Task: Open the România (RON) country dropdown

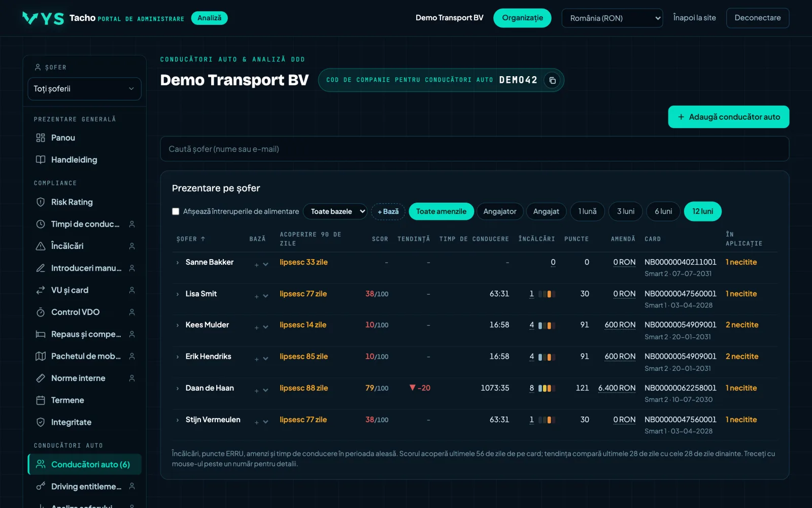Action: tap(612, 18)
